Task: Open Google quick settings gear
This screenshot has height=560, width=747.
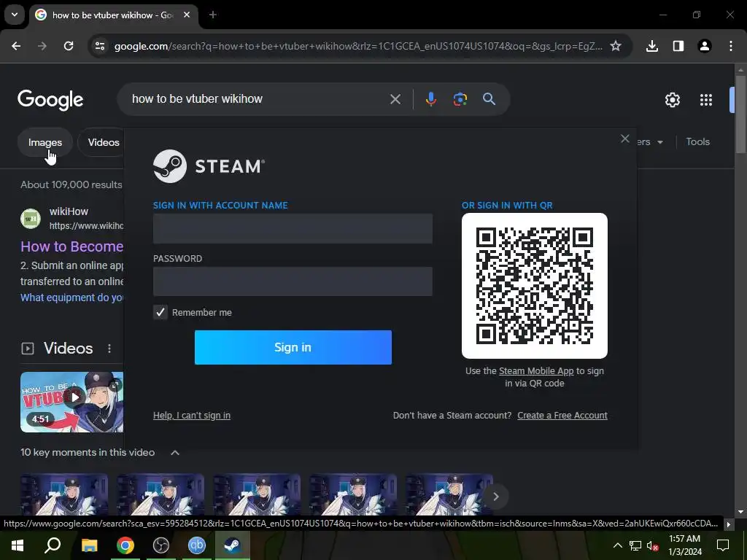Action: tap(672, 99)
